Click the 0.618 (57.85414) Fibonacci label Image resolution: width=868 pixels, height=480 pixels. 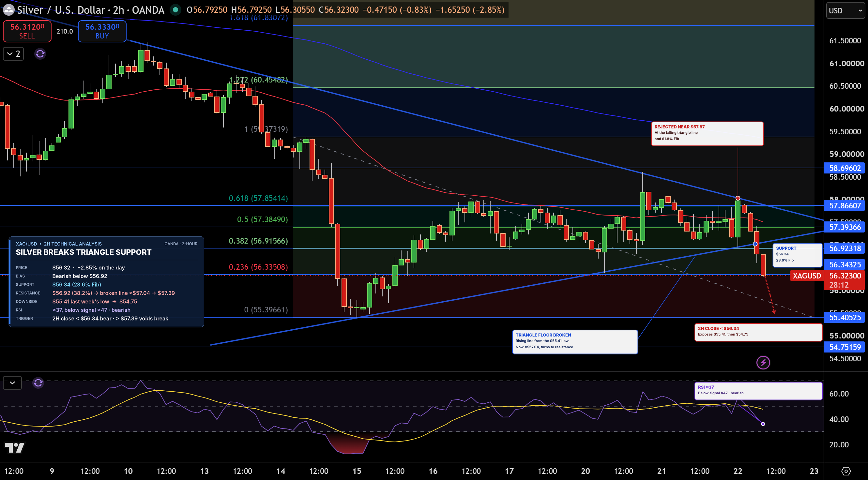258,198
